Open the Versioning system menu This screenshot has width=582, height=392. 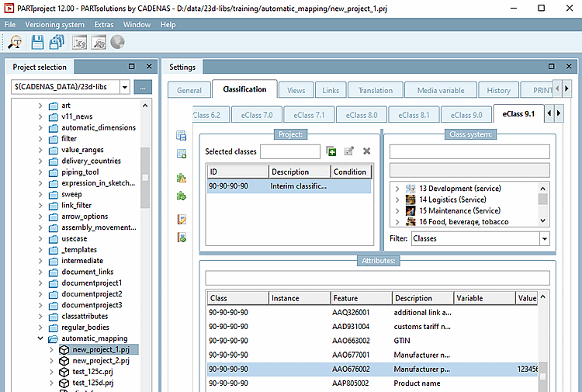click(54, 25)
